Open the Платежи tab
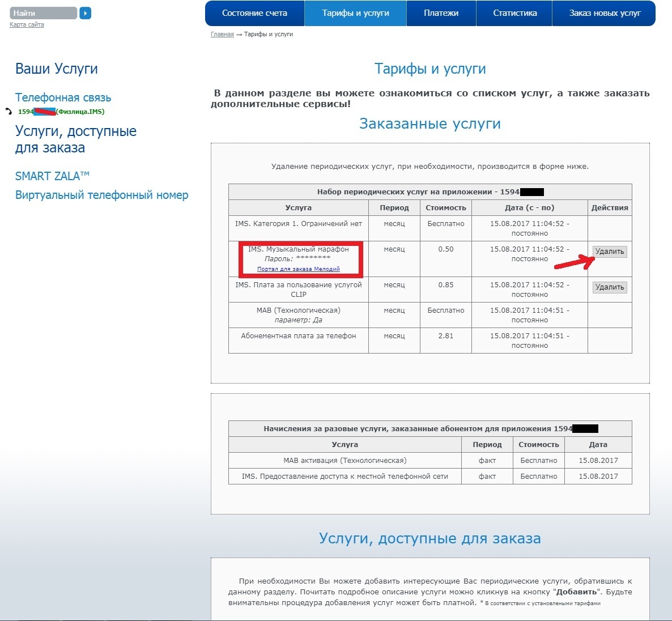The width and height of the screenshot is (672, 621). 441,13
